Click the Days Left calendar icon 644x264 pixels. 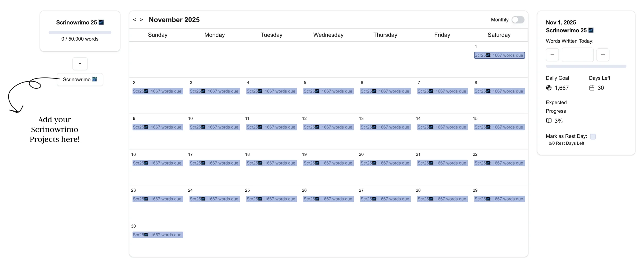(x=592, y=88)
